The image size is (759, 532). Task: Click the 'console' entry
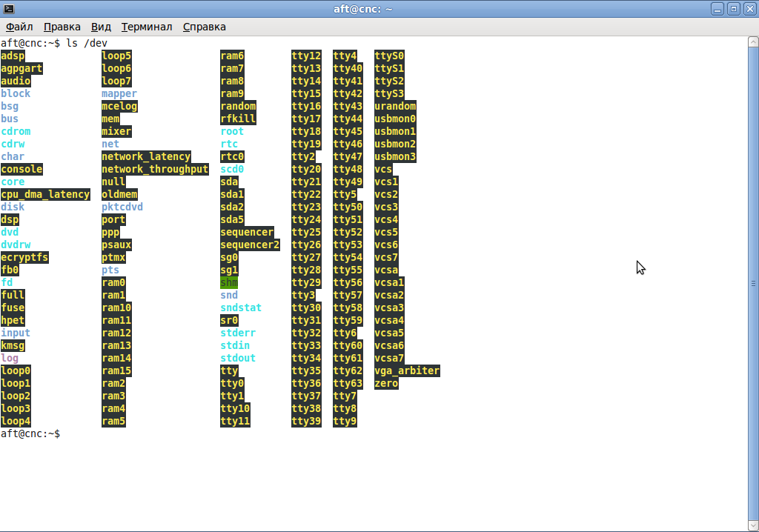pyautogui.click(x=21, y=169)
